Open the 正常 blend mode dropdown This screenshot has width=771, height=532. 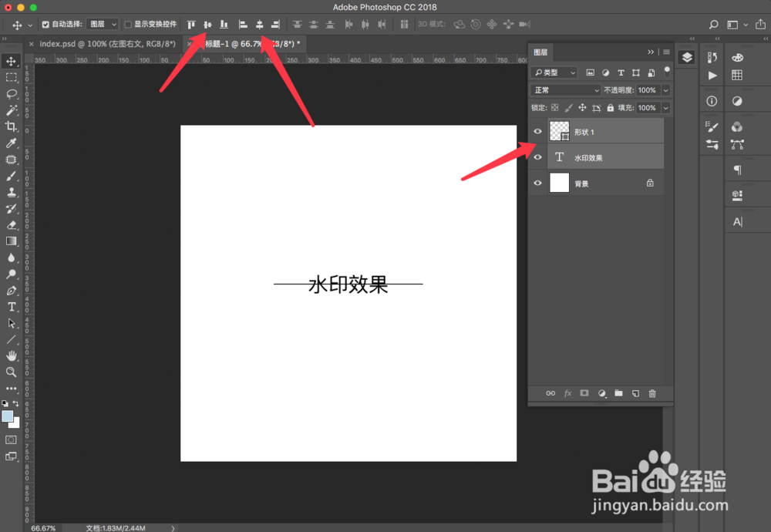[x=565, y=90]
